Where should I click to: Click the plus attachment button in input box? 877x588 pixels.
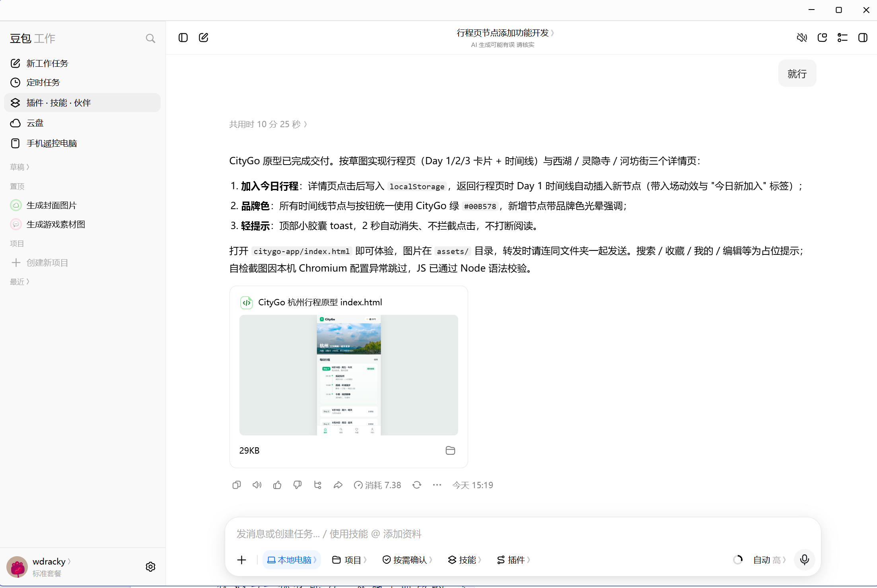pos(241,560)
